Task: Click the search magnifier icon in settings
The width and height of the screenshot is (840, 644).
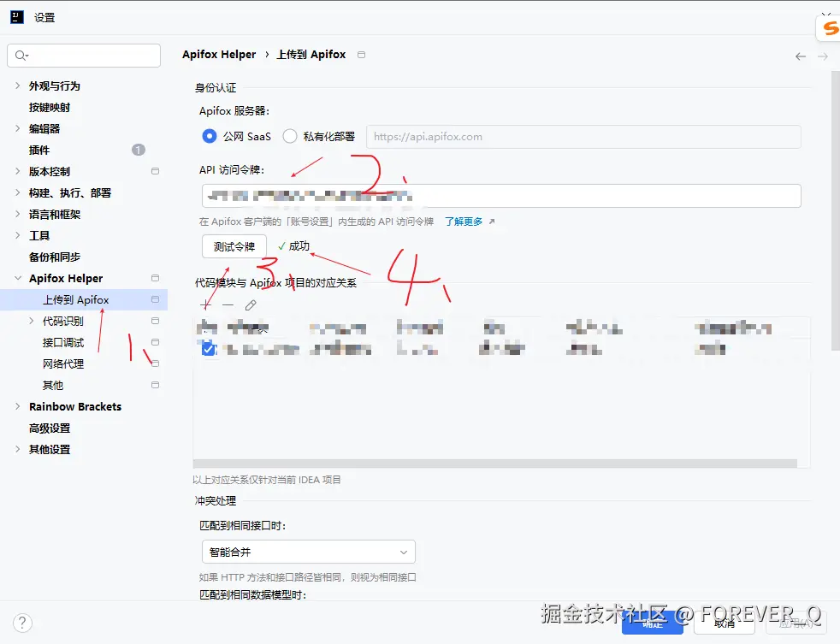Action: pyautogui.click(x=21, y=56)
